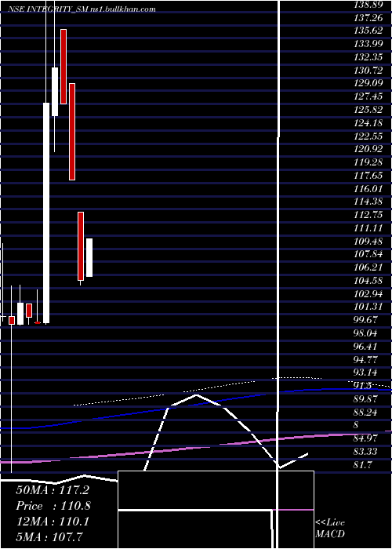Click the 114.38 price level

click(x=368, y=202)
